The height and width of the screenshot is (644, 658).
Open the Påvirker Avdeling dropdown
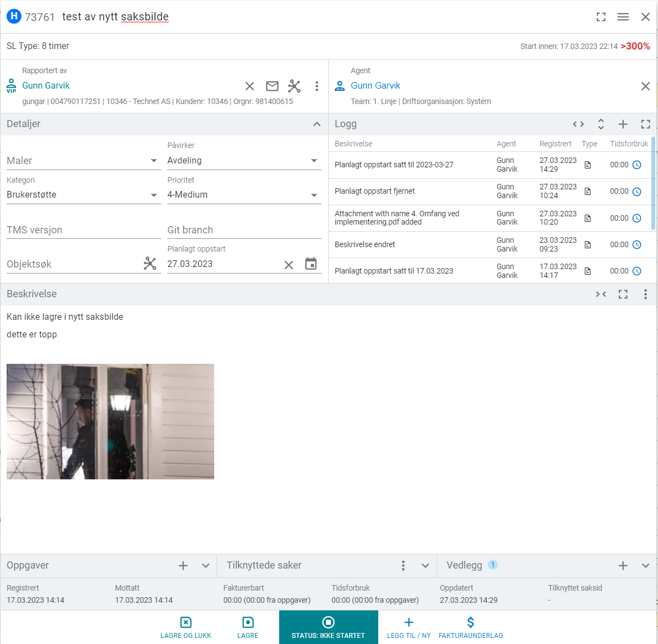[x=244, y=161]
